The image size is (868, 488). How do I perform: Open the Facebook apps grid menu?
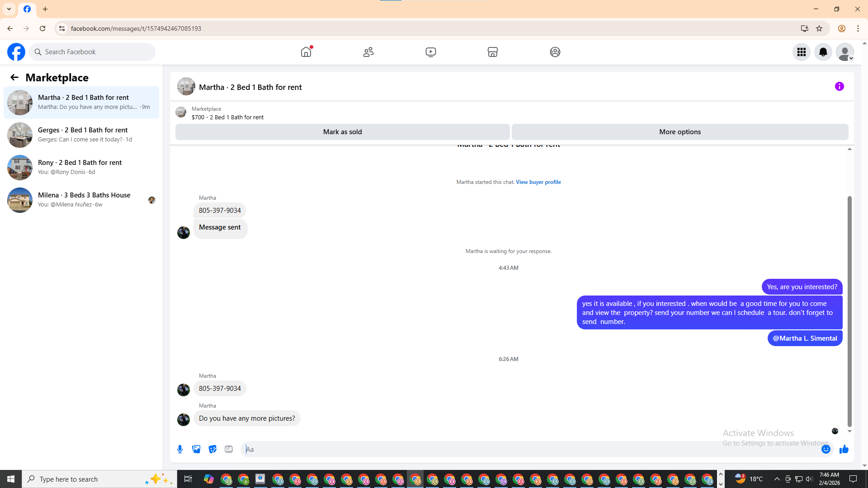[x=801, y=52]
